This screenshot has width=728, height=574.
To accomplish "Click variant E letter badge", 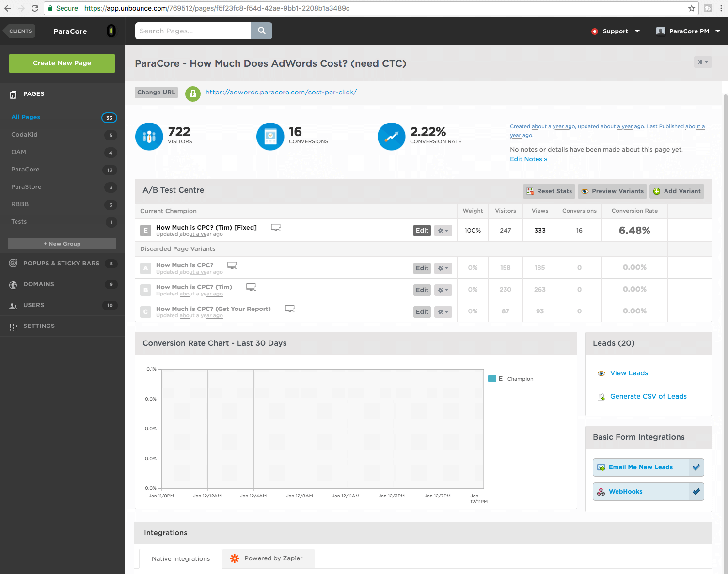I will [x=145, y=231].
